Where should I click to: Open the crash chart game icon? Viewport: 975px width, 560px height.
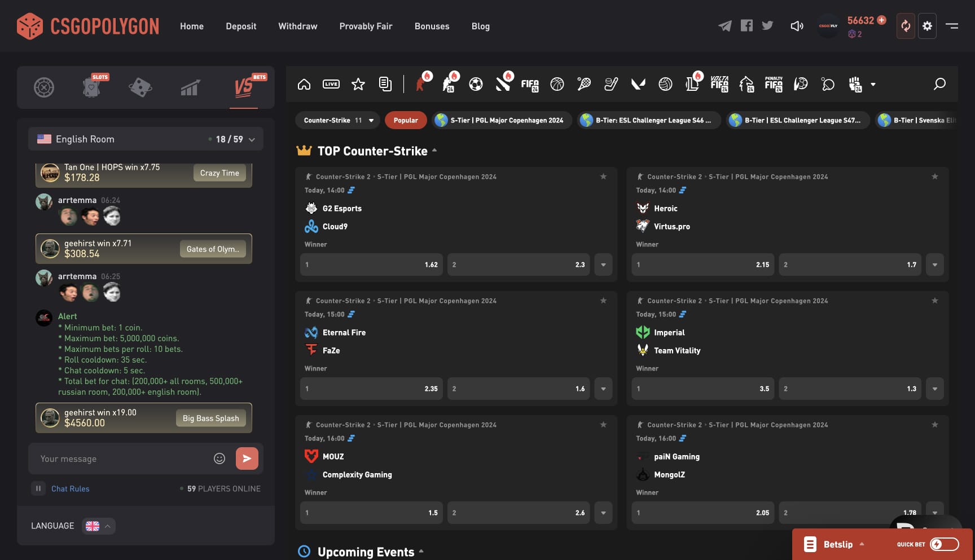tap(190, 88)
